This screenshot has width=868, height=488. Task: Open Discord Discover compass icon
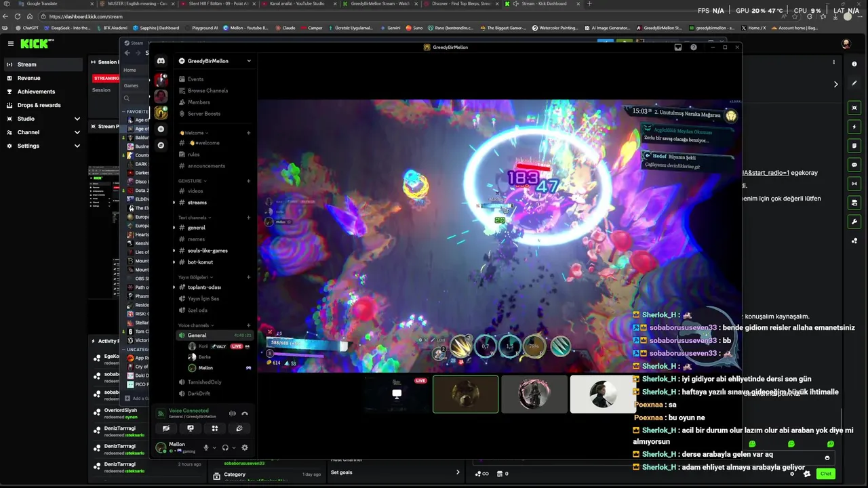pos(161,145)
